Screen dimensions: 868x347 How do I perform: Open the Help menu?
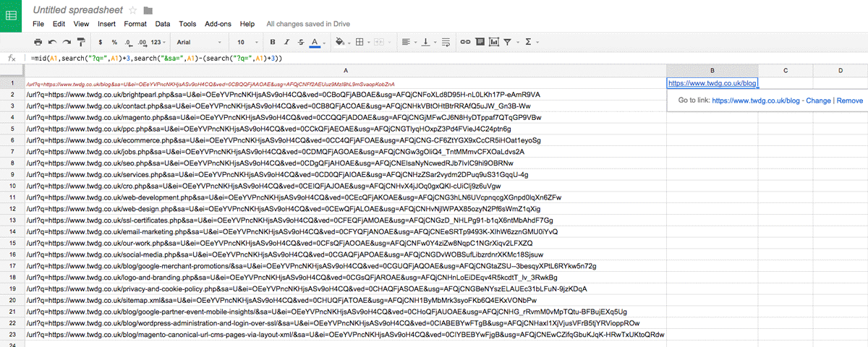(247, 24)
